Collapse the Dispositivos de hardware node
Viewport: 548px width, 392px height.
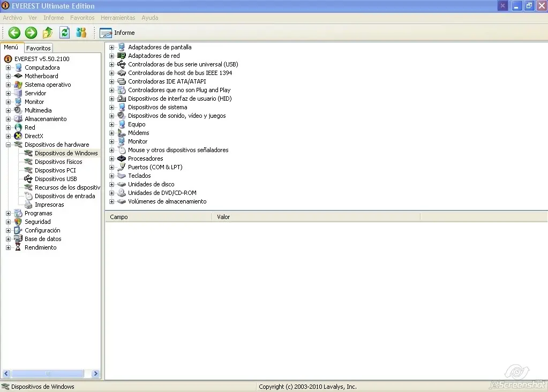8,145
